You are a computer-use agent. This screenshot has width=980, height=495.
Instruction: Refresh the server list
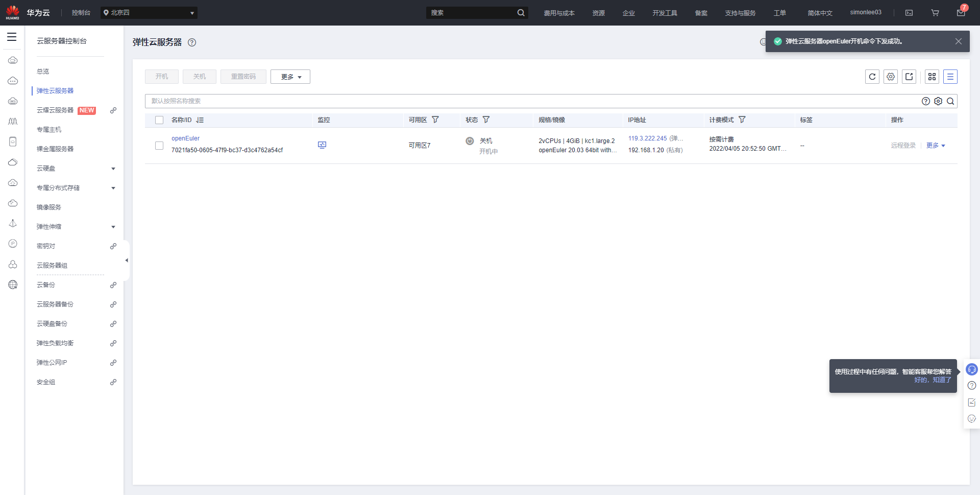point(872,77)
